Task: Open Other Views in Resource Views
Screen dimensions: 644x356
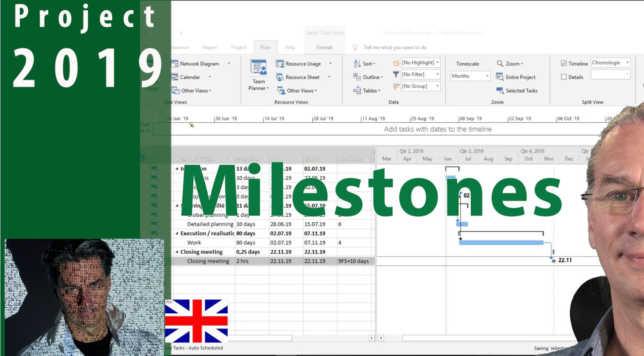Action: pyautogui.click(x=297, y=91)
